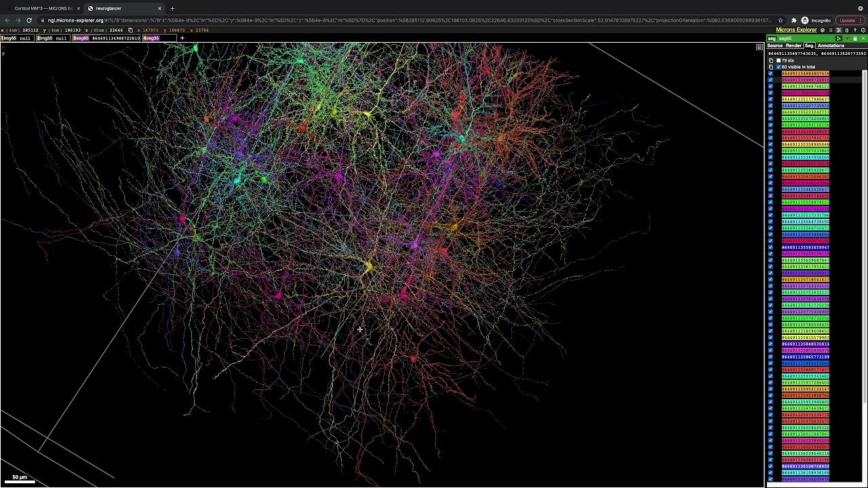
Task: Expand the seg layer type selector
Action: pos(772,39)
